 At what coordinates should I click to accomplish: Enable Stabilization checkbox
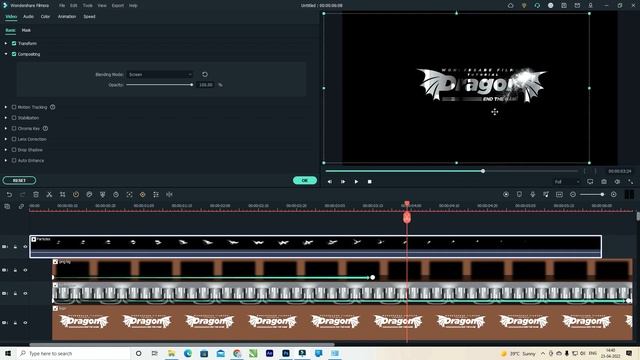point(14,118)
